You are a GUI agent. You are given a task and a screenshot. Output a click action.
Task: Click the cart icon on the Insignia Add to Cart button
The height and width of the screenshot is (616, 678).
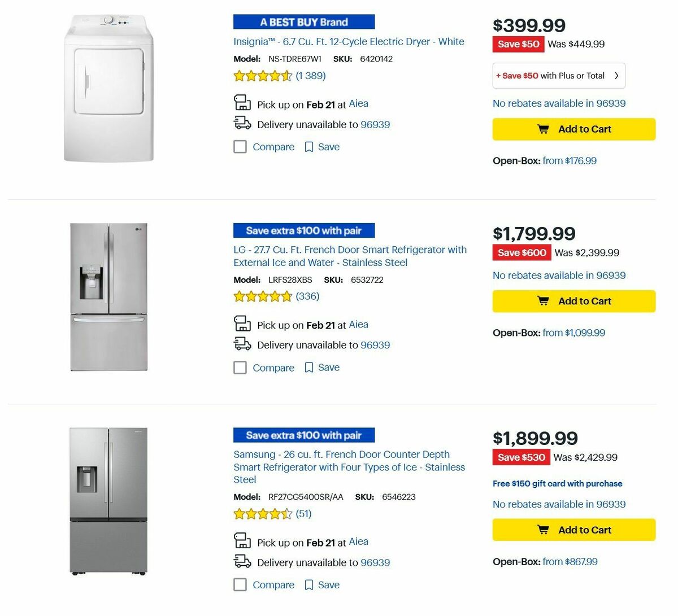[x=542, y=129]
